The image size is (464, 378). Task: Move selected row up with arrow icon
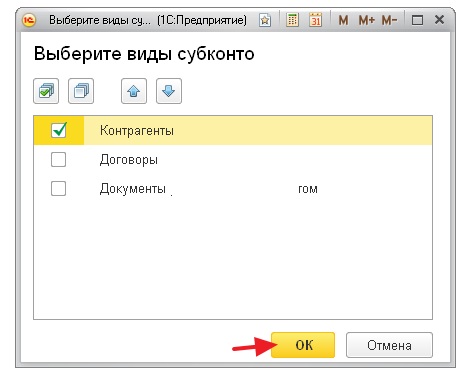coord(134,91)
